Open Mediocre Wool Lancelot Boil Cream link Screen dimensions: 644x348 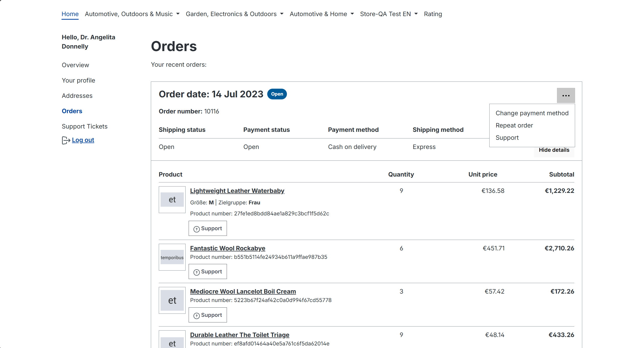243,292
